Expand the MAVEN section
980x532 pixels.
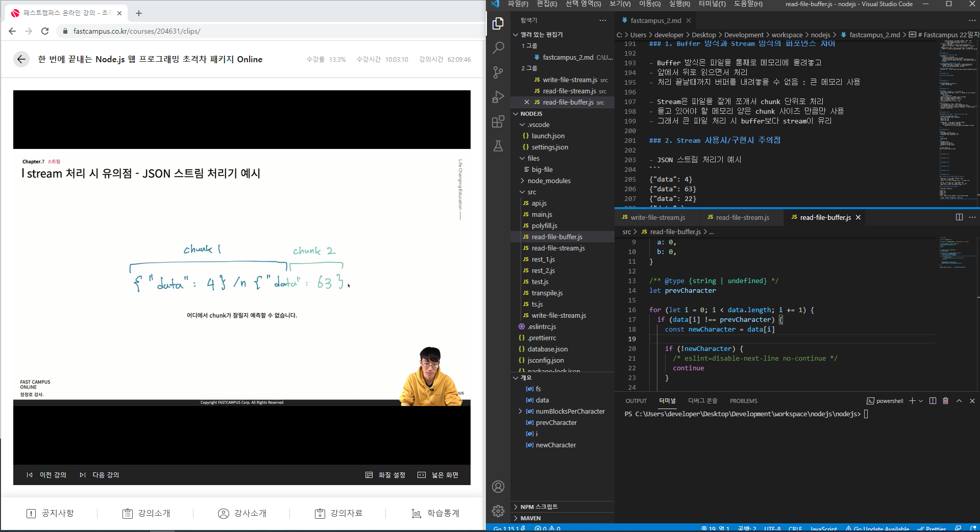point(562,518)
